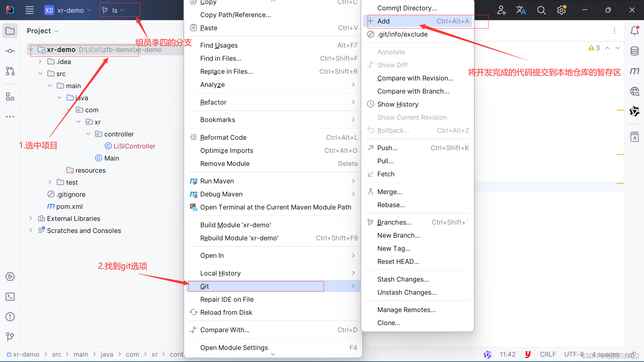This screenshot has height=362, width=644.
Task: Select the Fetch option in Git submenu
Action: (385, 173)
